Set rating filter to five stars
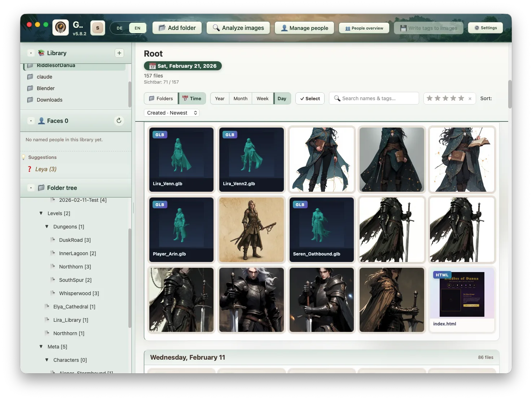532x400 pixels. 461,98
